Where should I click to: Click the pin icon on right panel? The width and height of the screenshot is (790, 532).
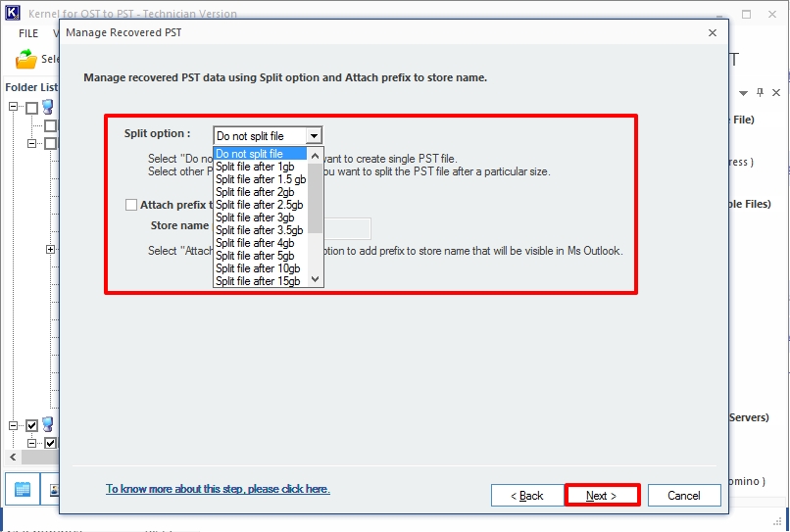click(x=759, y=92)
